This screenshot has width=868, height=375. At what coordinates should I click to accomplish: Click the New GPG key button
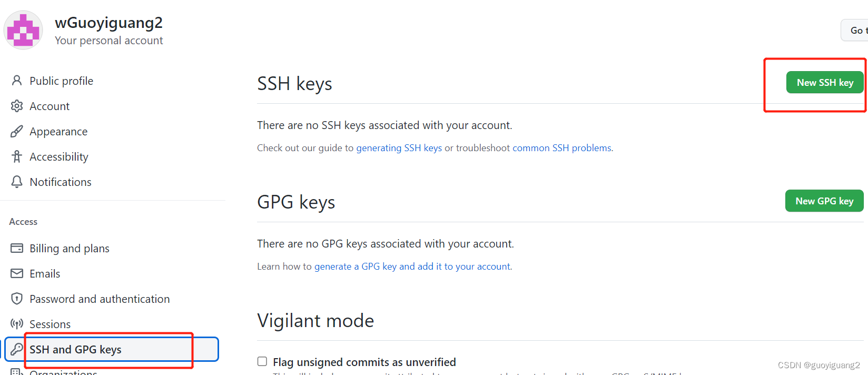pos(824,201)
